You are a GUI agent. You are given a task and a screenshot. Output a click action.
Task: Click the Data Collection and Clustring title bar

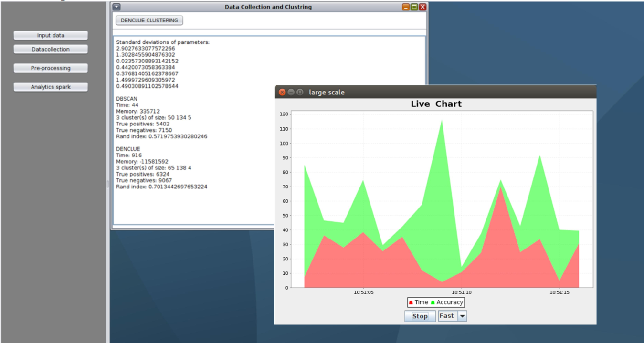267,7
